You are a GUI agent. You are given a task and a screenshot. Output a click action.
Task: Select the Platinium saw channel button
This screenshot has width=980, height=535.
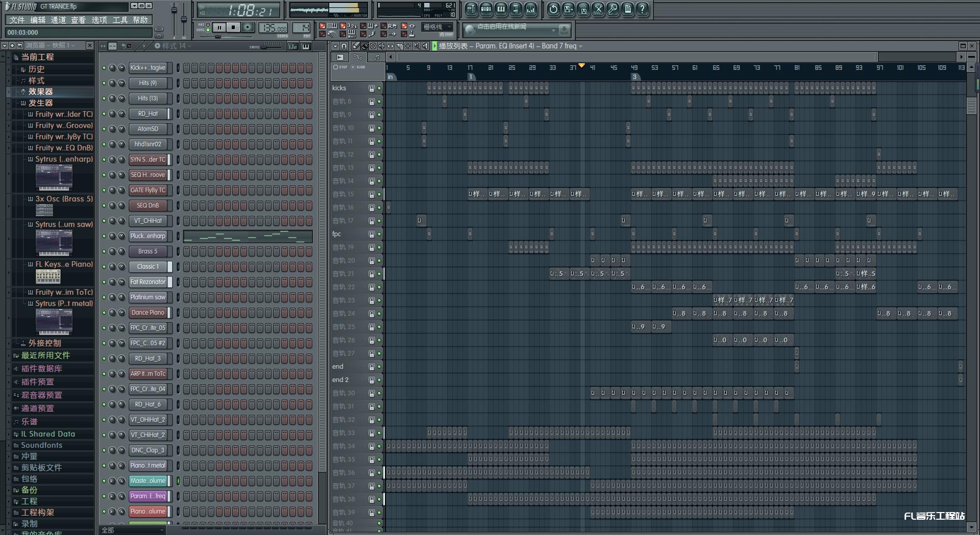click(x=148, y=297)
